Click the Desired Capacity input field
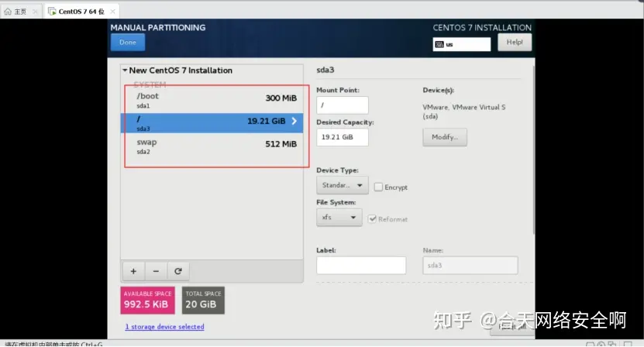This screenshot has width=644, height=347. [343, 137]
